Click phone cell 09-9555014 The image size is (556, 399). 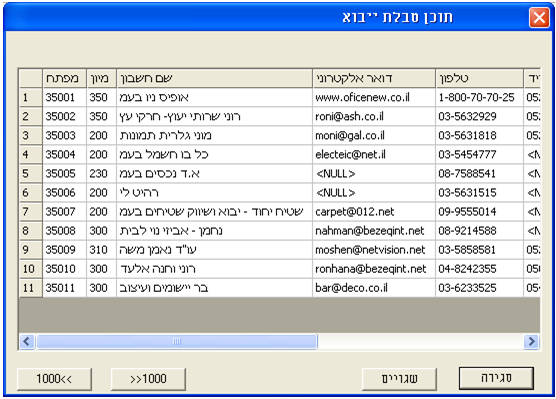pyautogui.click(x=479, y=212)
